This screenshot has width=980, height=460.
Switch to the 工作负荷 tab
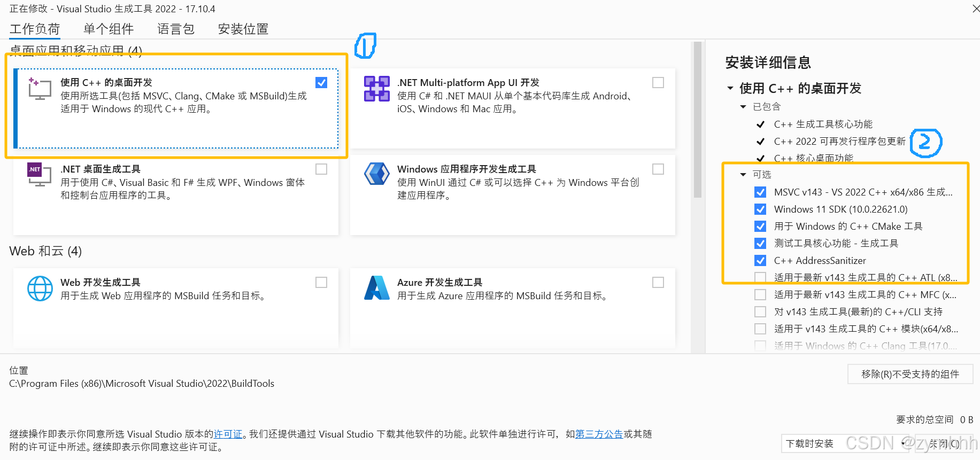tap(35, 29)
